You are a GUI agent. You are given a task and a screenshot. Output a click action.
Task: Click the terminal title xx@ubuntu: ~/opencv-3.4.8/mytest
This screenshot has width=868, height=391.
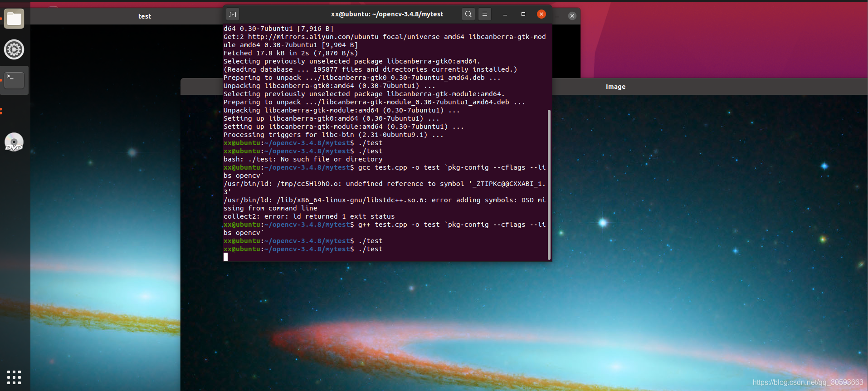pyautogui.click(x=387, y=14)
